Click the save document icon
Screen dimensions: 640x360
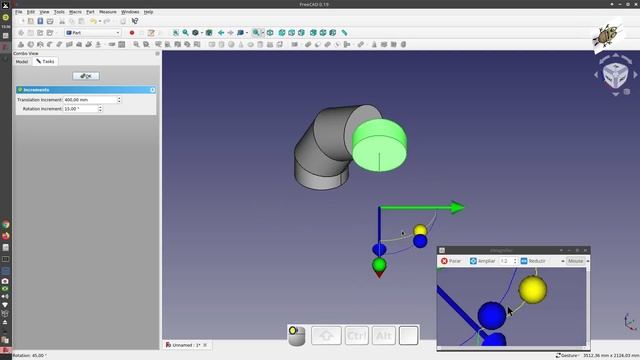coord(40,21)
